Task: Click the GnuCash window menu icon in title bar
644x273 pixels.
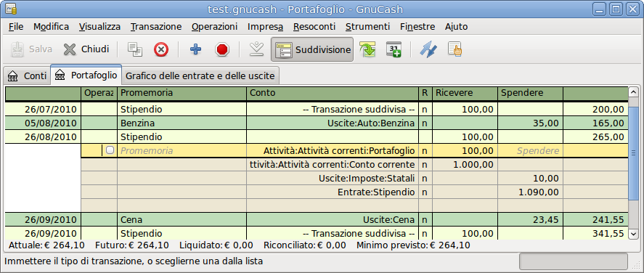Action: 11,9
